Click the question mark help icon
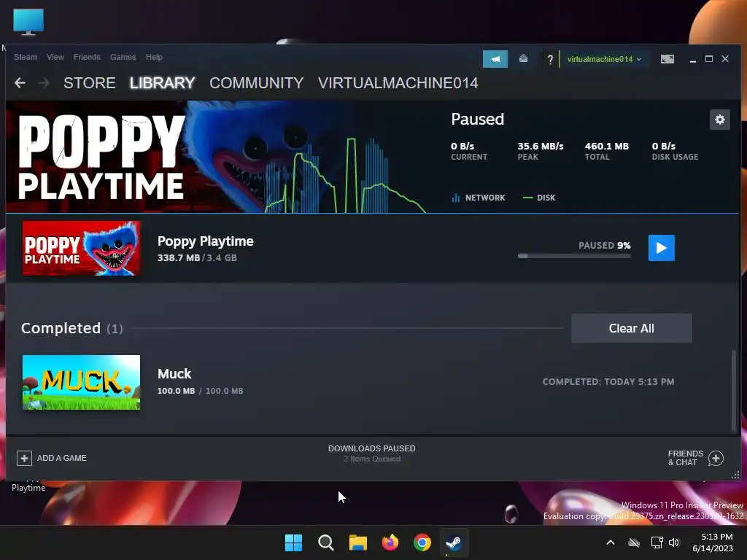Screen dimensions: 747x560 pyautogui.click(x=550, y=60)
